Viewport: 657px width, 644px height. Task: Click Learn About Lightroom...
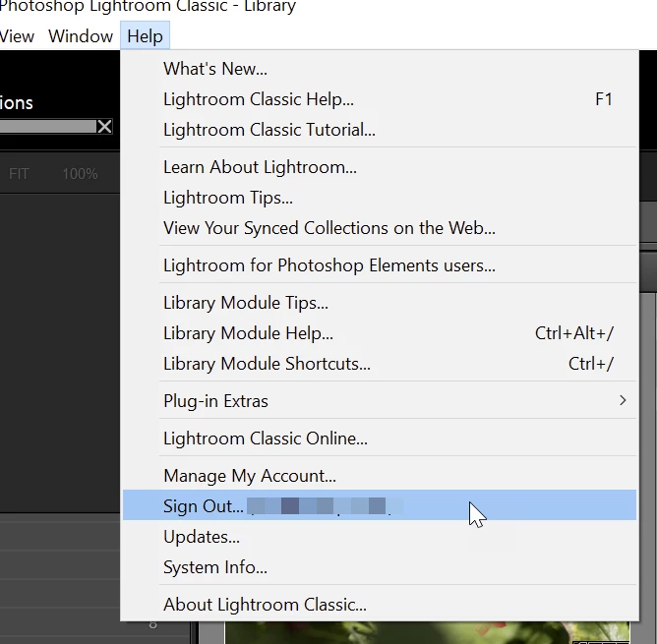tap(380, 167)
